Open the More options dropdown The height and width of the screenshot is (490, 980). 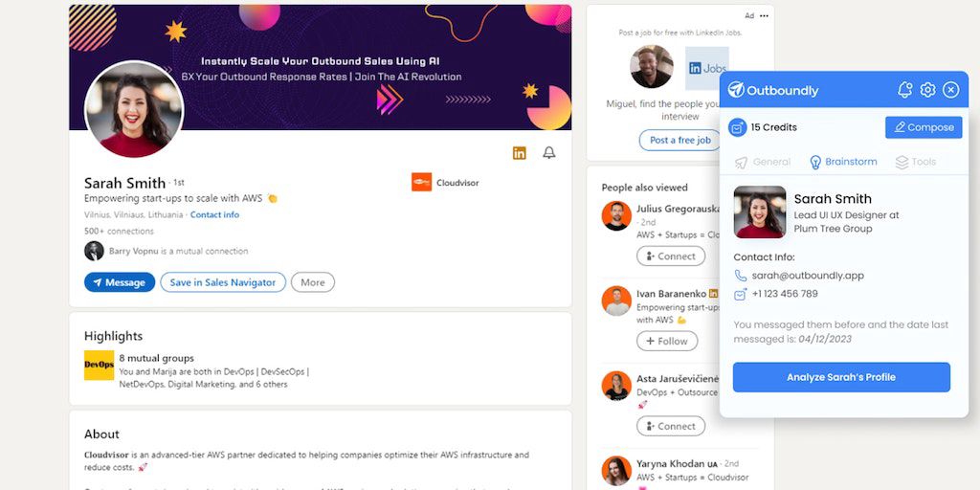click(x=313, y=282)
